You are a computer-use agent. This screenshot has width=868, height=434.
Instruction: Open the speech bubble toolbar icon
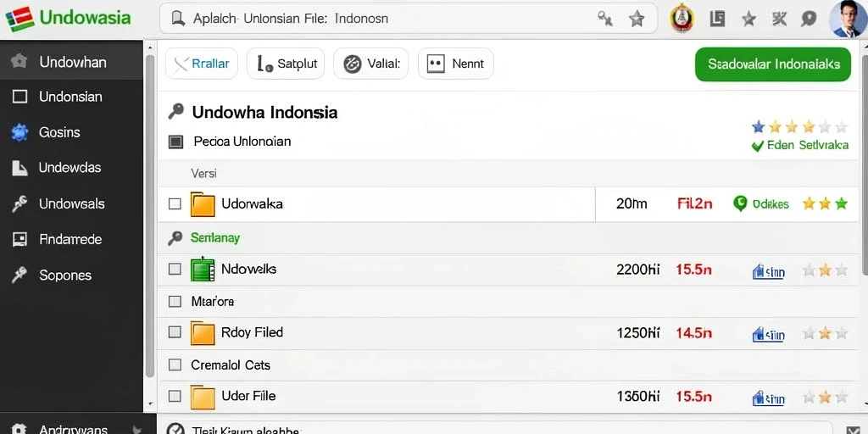809,19
